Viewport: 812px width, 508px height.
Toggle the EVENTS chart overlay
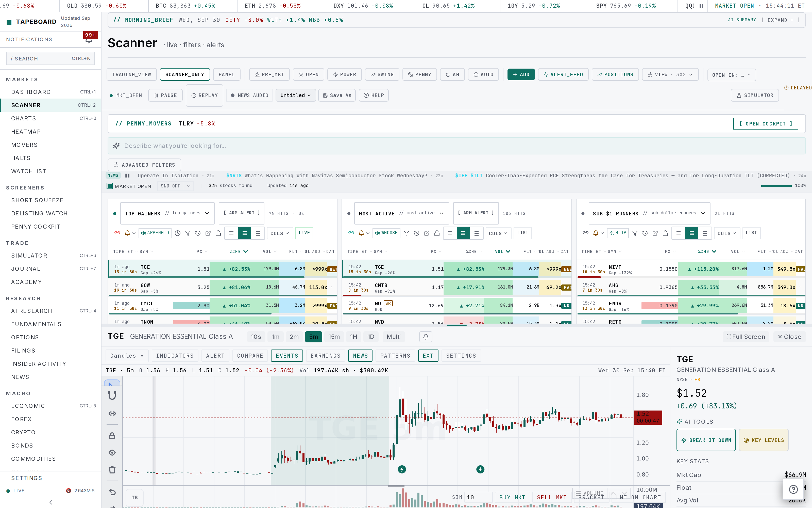point(287,356)
